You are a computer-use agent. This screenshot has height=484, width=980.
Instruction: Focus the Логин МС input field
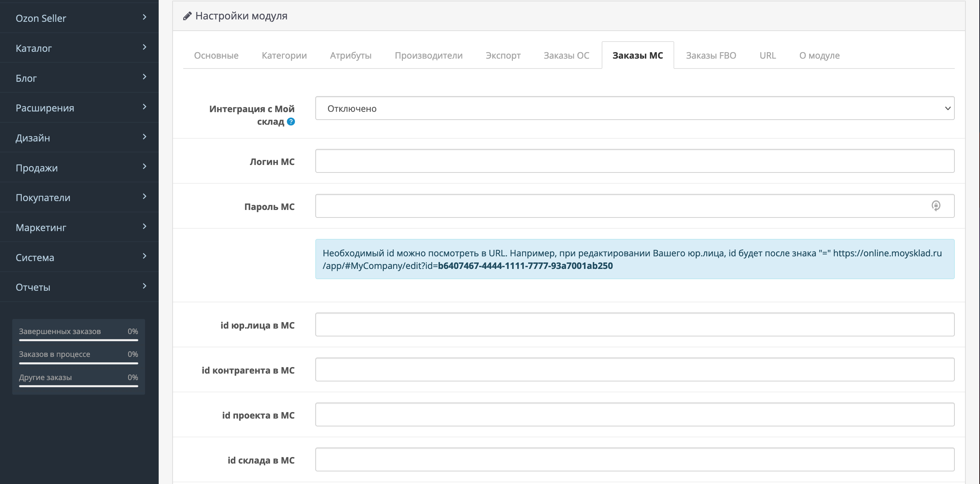[x=635, y=161]
